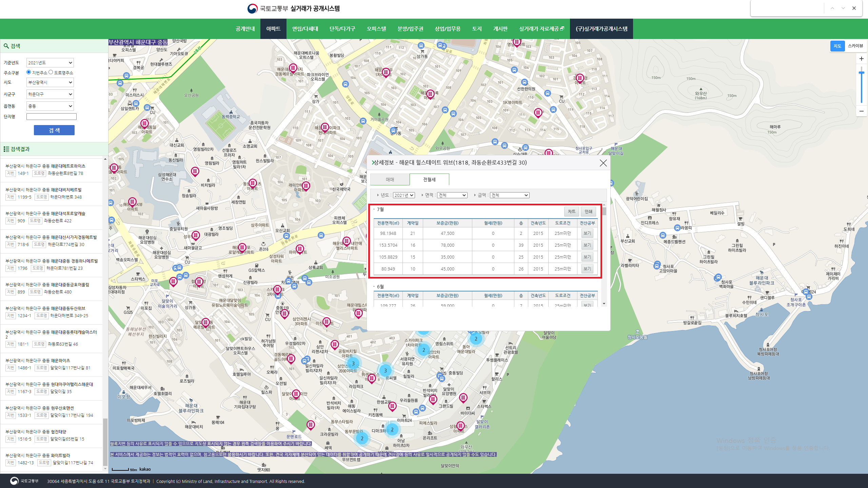Click the 차트 button for July data
The image size is (868, 488).
click(x=571, y=211)
